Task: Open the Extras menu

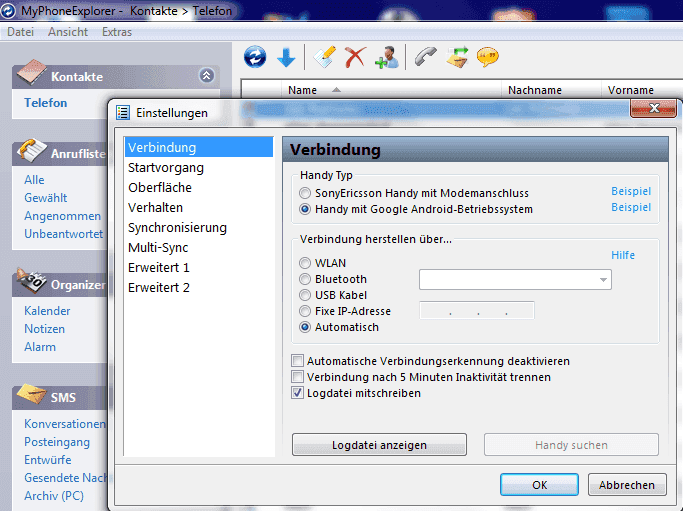Action: pos(117,32)
